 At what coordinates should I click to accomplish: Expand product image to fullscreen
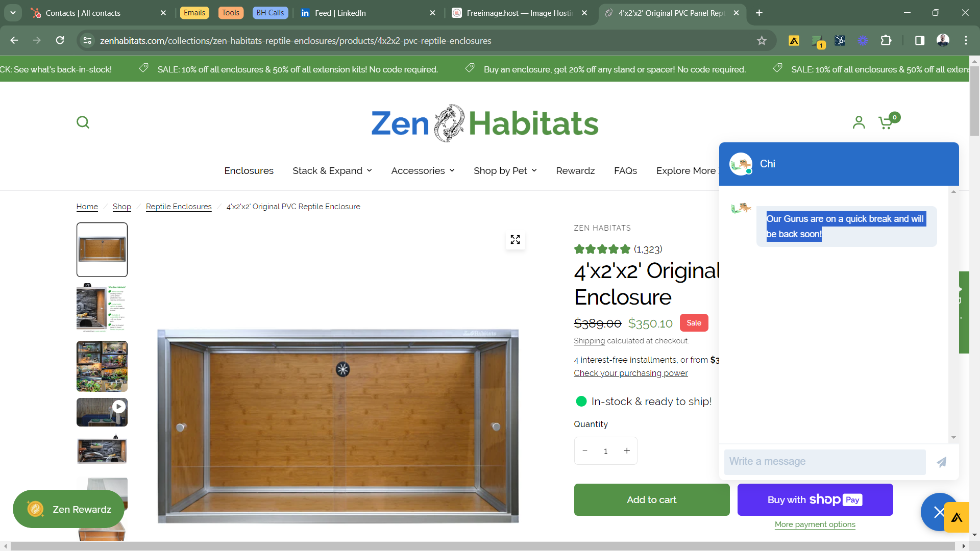coord(515,240)
